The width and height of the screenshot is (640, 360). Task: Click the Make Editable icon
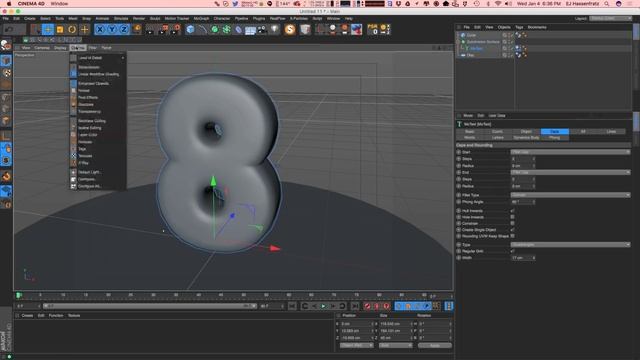(6, 44)
